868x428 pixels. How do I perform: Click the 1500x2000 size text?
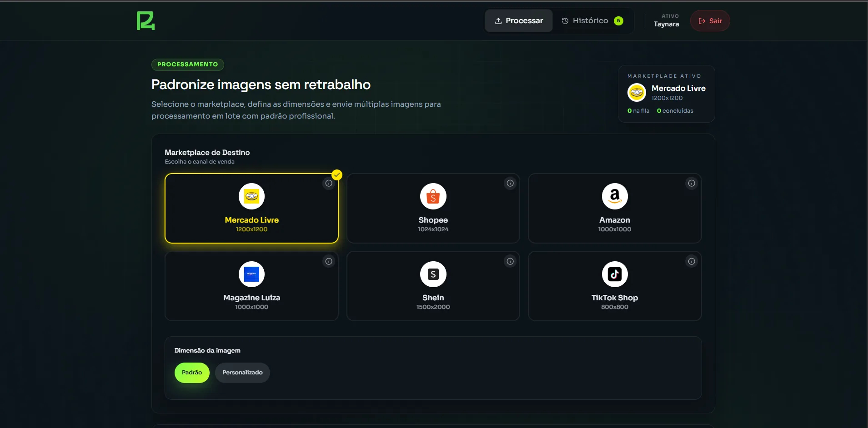[x=433, y=307]
